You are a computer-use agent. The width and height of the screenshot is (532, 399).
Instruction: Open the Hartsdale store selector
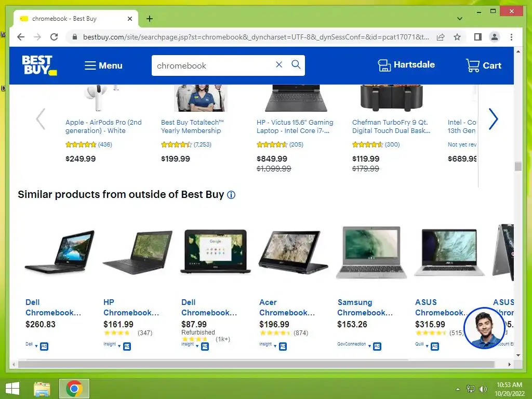(x=406, y=65)
